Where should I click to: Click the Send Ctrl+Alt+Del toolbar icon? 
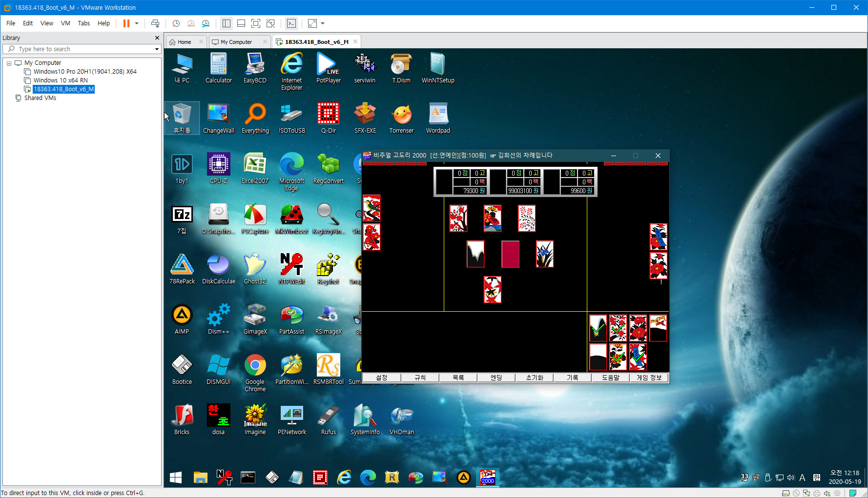155,23
